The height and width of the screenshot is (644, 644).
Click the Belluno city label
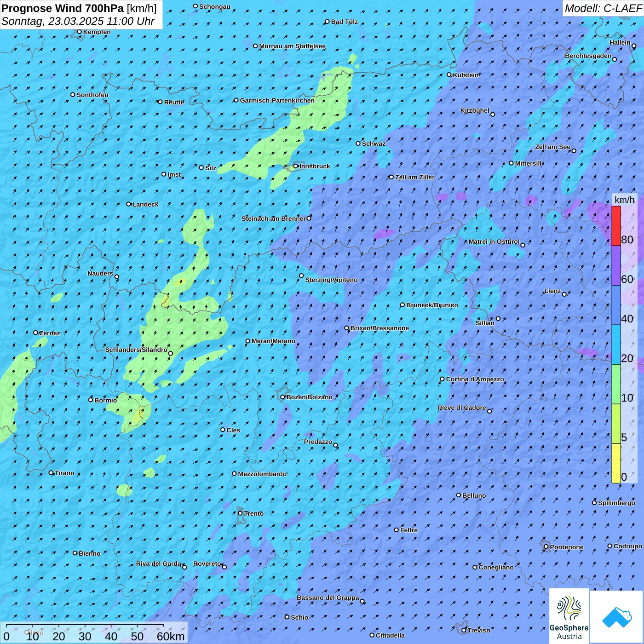(474, 495)
